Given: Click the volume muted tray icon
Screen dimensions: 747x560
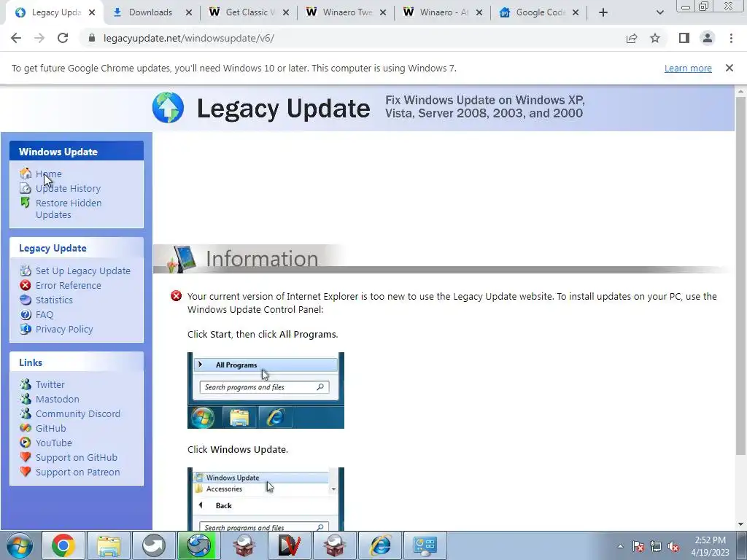Looking at the screenshot, I should pyautogui.click(x=673, y=547).
